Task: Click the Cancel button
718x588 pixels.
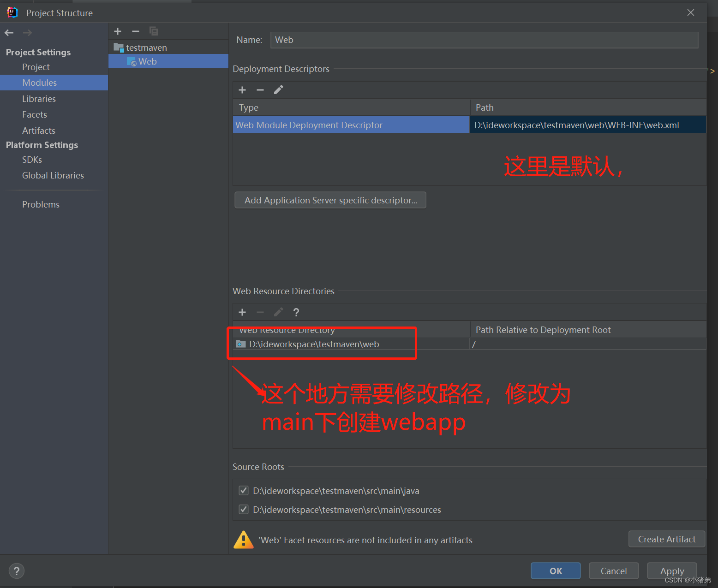Action: [614, 571]
